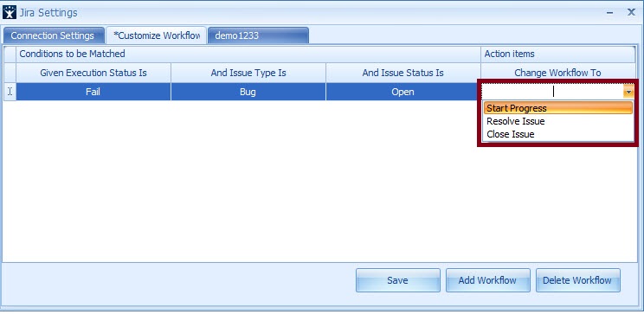
Task: Click the Jira Settings window icon
Action: pos(10,13)
